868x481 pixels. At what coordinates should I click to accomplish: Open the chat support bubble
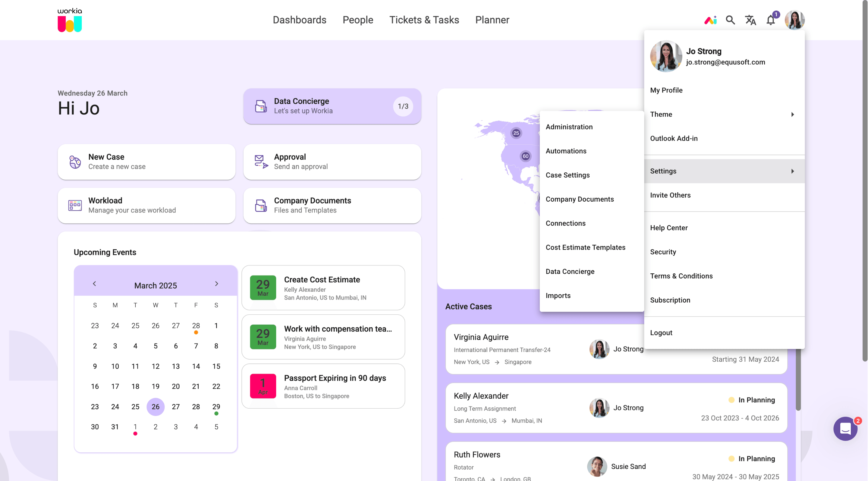pos(845,429)
